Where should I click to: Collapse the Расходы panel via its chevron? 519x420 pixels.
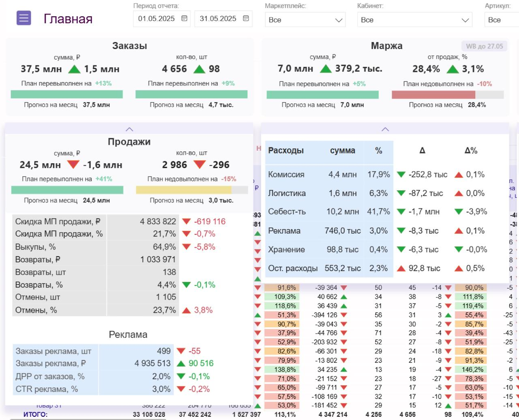point(385,128)
